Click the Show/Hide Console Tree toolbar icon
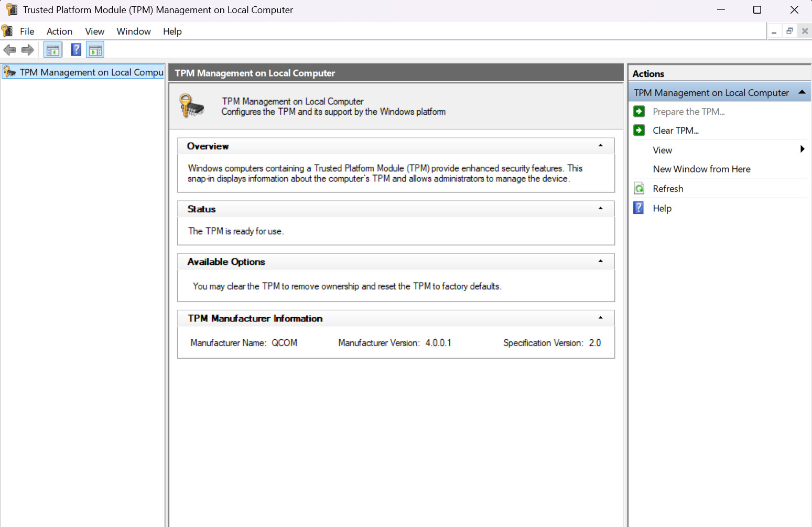The image size is (812, 527). coord(52,49)
